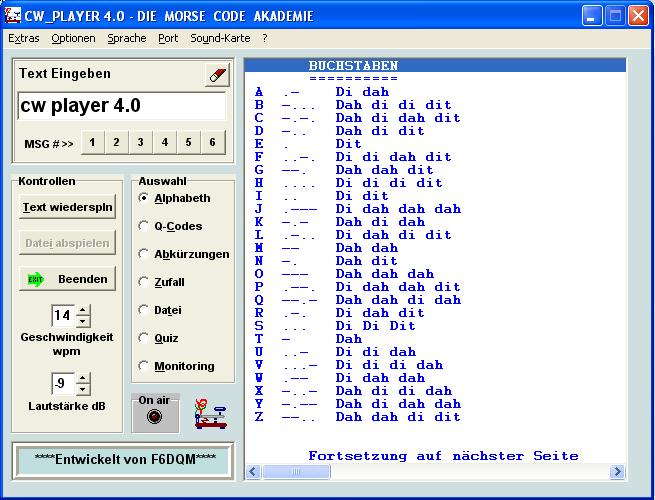This screenshot has height=500, width=655.
Task: Click "Fortsetzung auf nächster Seite" text
Action: point(443,456)
